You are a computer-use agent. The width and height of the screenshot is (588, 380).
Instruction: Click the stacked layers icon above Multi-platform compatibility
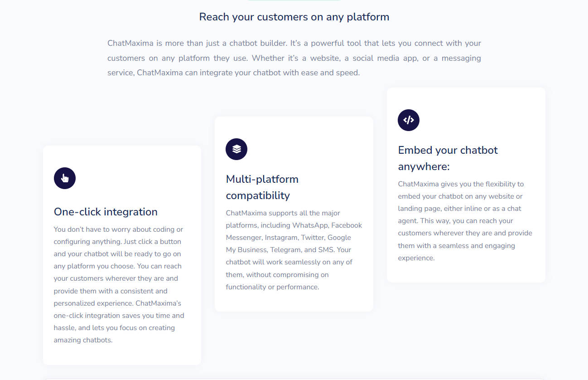tap(236, 149)
